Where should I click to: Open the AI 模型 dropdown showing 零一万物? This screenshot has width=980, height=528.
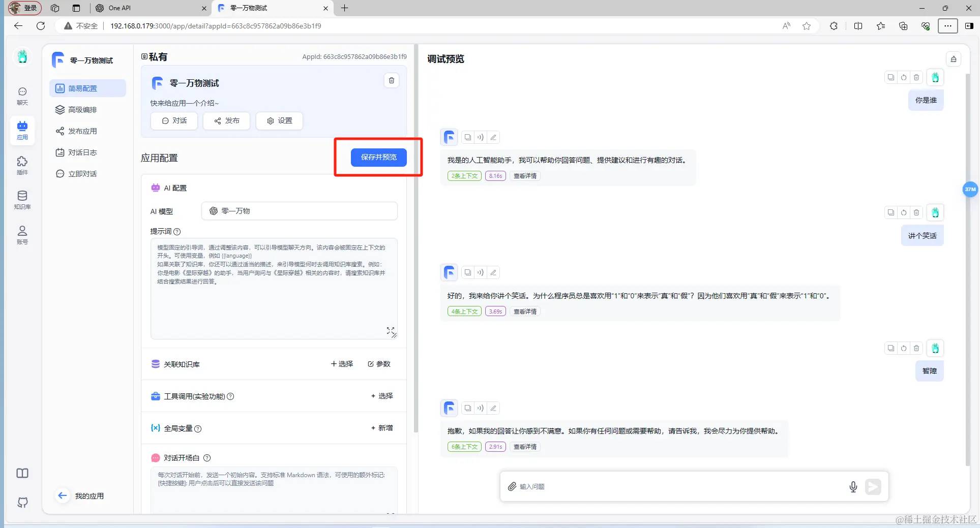click(x=299, y=211)
